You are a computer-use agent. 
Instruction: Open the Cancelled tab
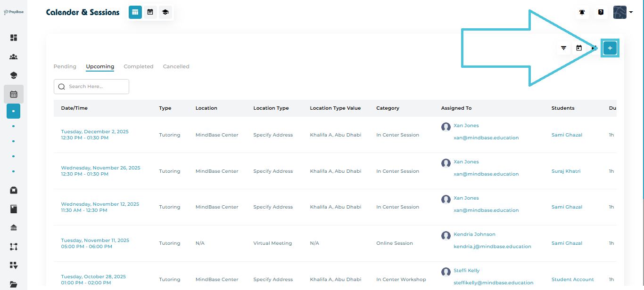pos(176,66)
